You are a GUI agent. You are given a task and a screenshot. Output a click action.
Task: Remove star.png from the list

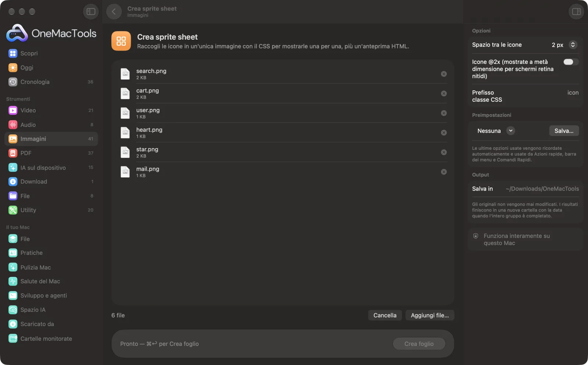pos(444,152)
